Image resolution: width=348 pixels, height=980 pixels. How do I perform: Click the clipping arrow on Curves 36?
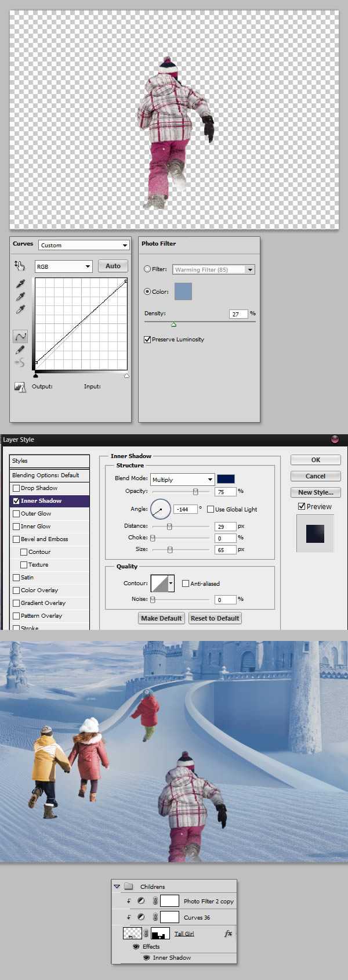pyautogui.click(x=129, y=917)
